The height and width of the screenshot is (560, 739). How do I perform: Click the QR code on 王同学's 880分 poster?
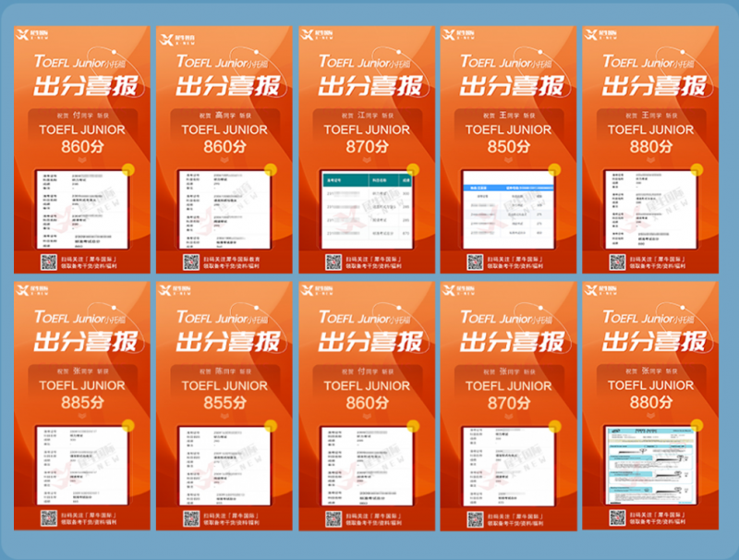[617, 262]
